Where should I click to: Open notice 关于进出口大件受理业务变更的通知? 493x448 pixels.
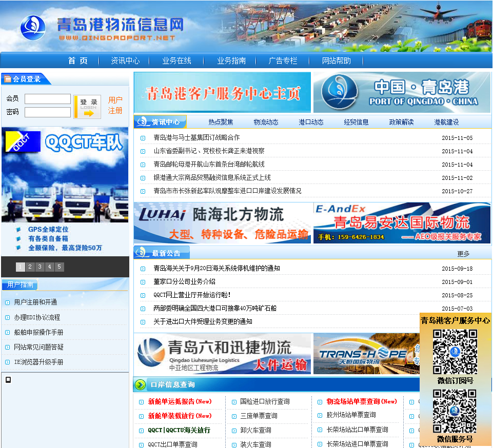click(203, 322)
